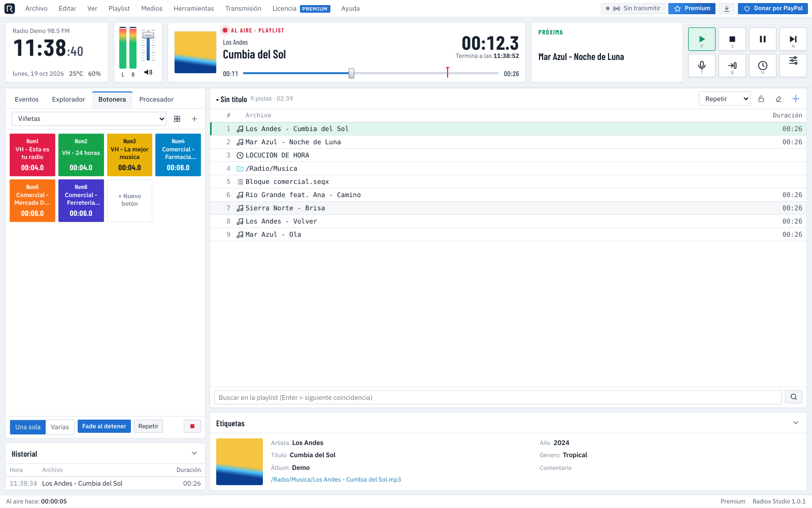Open the Archivo menu
Screen dimensions: 812x508
pos(37,9)
